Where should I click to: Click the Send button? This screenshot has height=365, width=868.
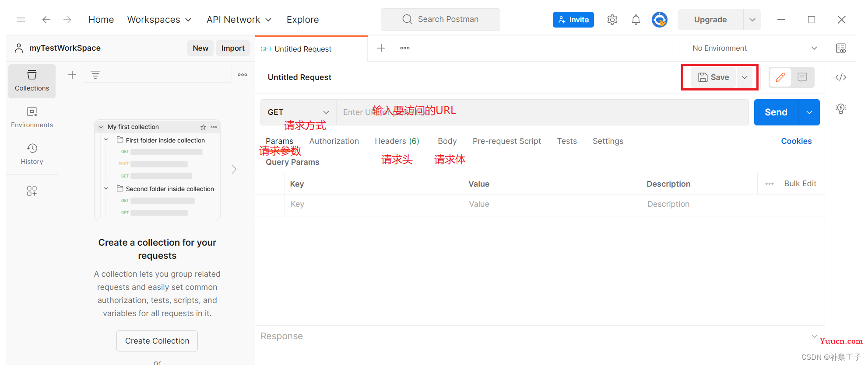point(776,112)
